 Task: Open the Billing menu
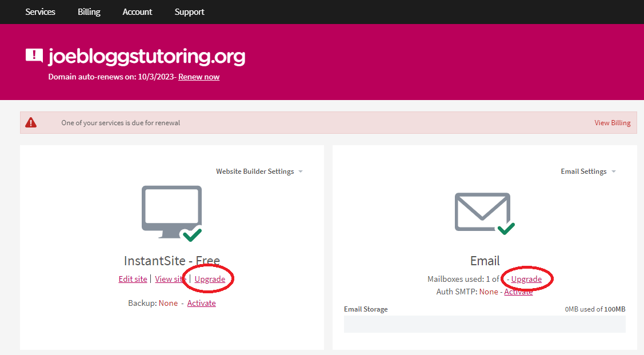[89, 11]
